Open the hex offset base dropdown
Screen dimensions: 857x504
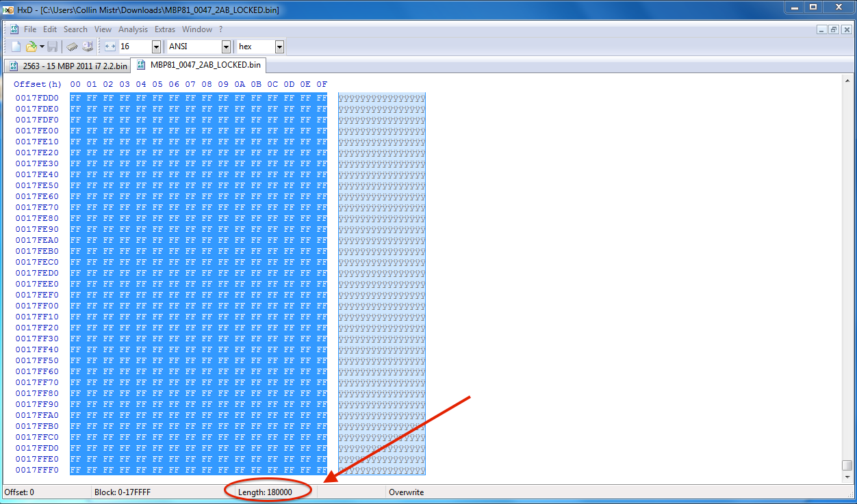279,47
